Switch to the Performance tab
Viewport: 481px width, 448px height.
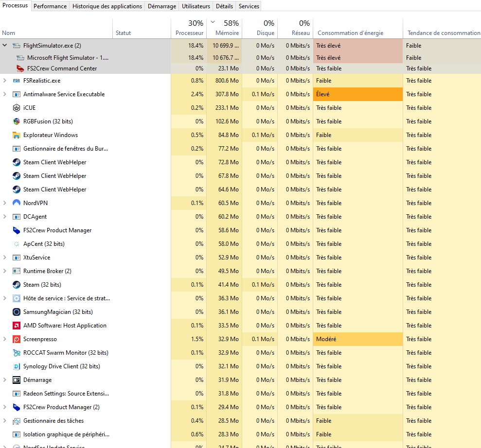pyautogui.click(x=50, y=6)
